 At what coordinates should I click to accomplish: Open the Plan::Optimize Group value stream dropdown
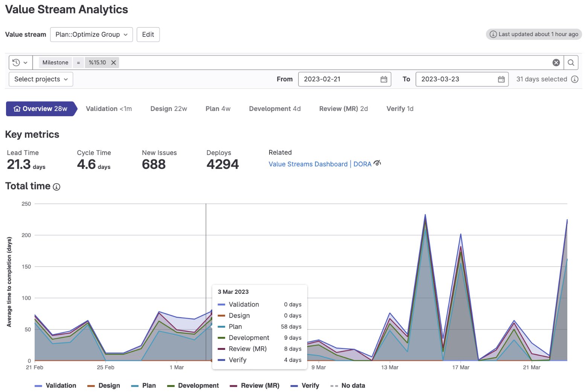click(x=91, y=34)
